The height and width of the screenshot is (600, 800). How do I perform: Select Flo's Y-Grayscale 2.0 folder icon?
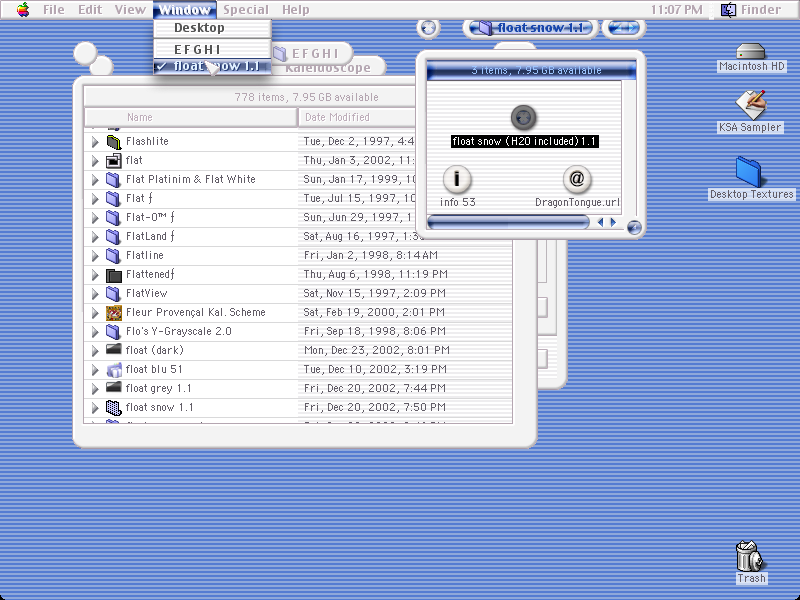point(114,332)
